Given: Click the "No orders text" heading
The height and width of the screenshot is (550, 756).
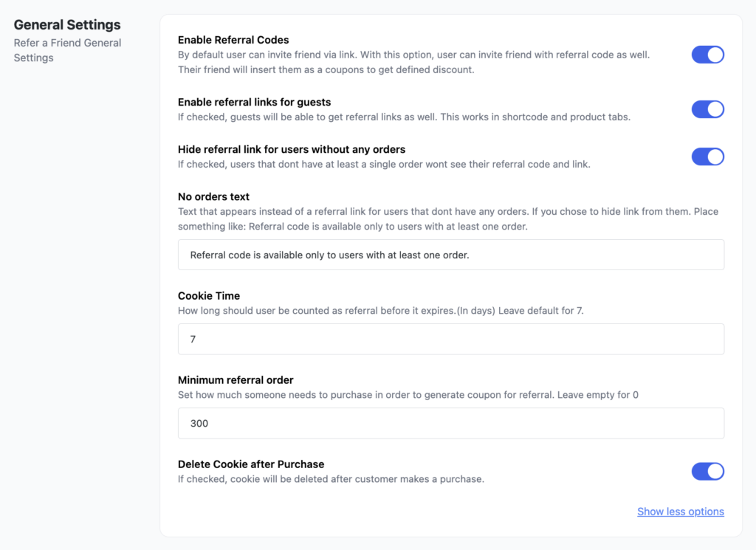Looking at the screenshot, I should (x=213, y=196).
